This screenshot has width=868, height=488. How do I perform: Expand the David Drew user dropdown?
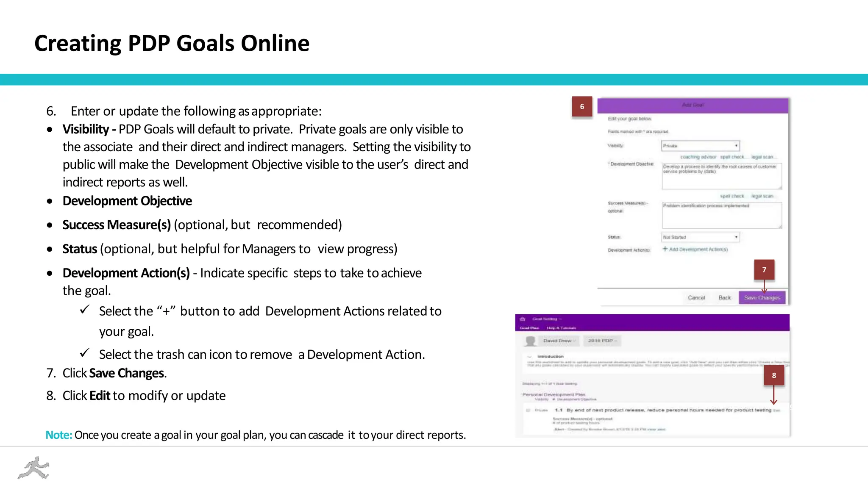click(x=559, y=341)
